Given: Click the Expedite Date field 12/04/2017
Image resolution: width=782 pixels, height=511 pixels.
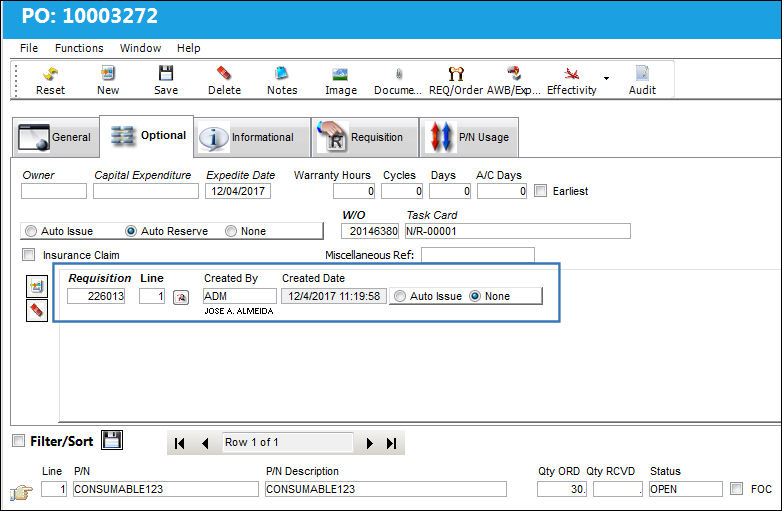Looking at the screenshot, I should pyautogui.click(x=238, y=191).
